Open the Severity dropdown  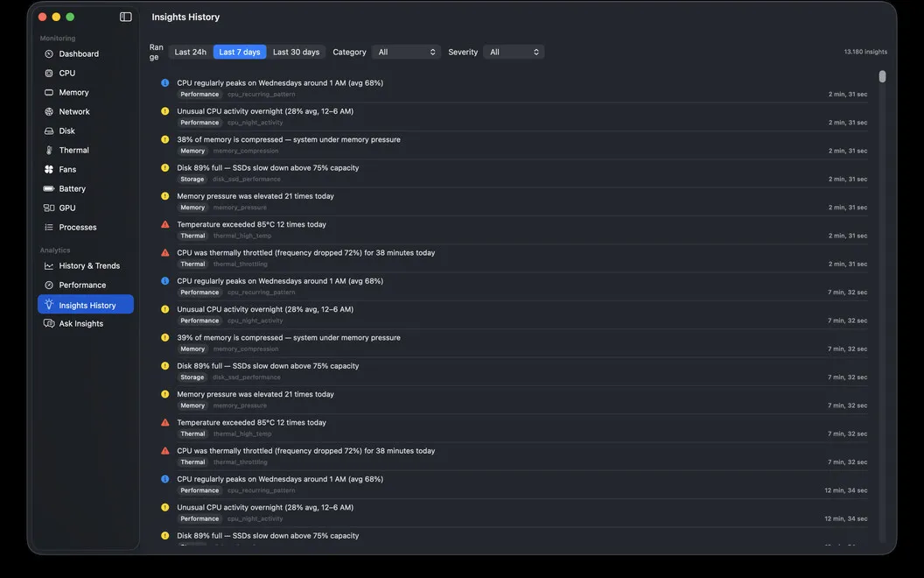pyautogui.click(x=514, y=52)
